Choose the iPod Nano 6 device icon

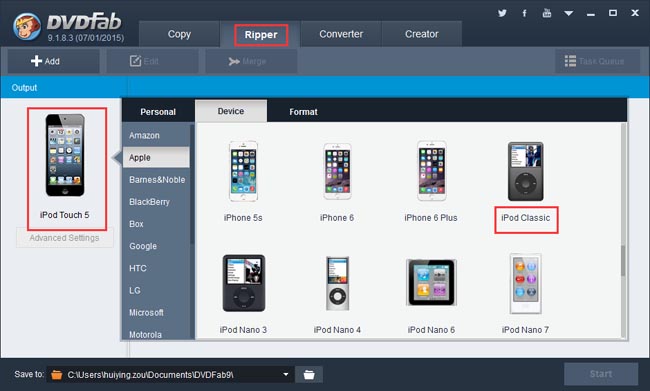[x=431, y=282]
